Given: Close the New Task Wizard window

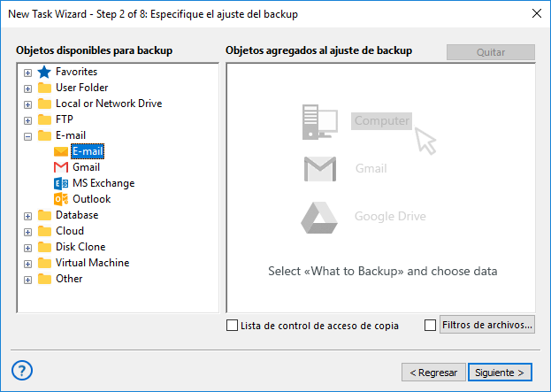Looking at the screenshot, I should pos(536,13).
